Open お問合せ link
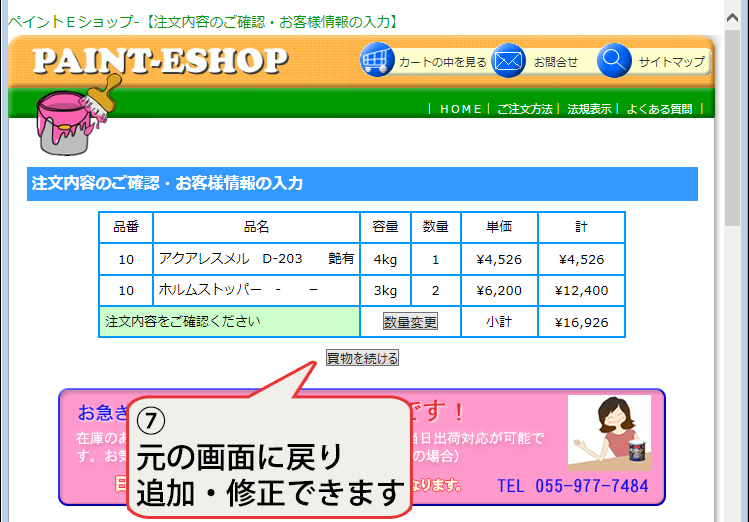Screen dimensions: 749x522 (x=556, y=62)
